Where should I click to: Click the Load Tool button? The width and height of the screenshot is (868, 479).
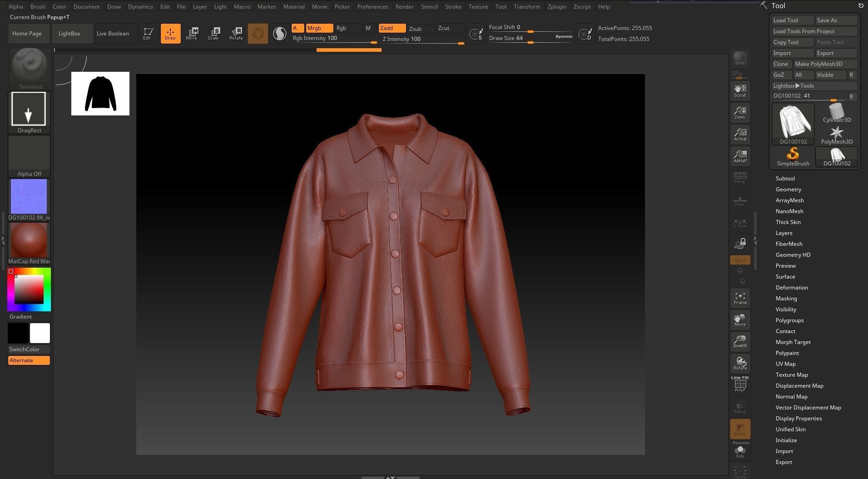[x=793, y=20]
